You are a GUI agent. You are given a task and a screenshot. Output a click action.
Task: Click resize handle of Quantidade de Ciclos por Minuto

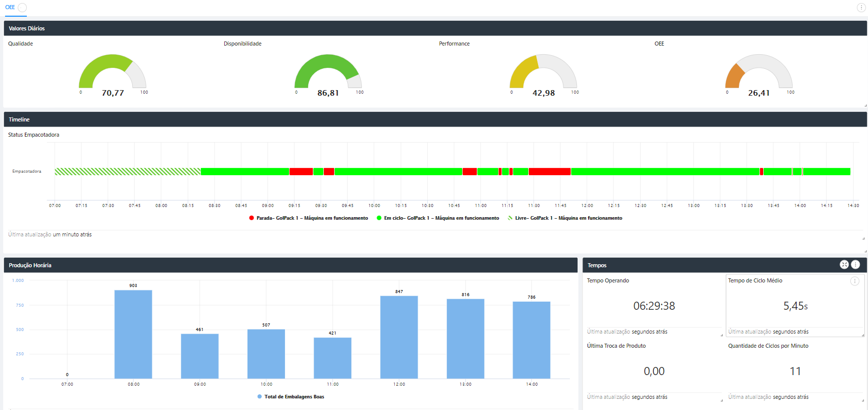tap(862, 400)
